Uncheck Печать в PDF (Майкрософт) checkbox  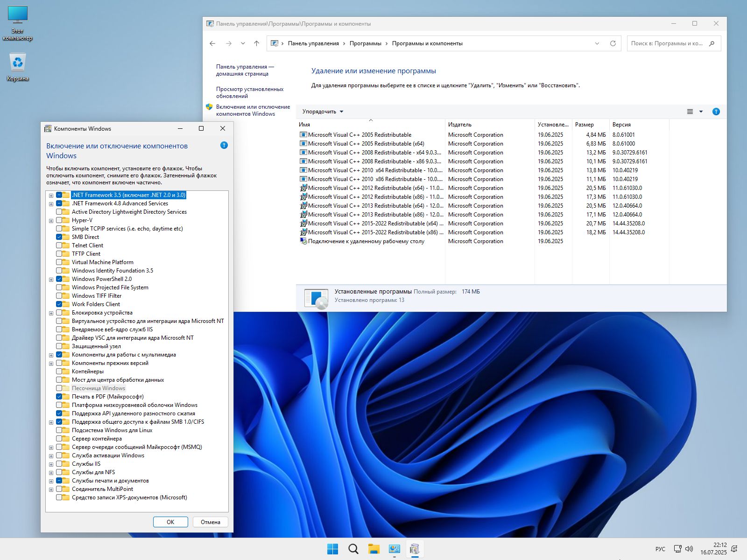pos(59,397)
